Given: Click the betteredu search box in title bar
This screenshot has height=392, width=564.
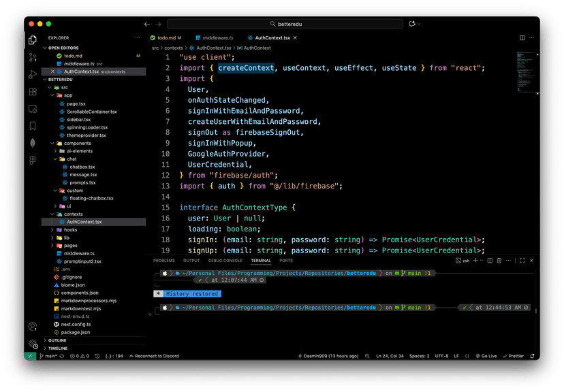Looking at the screenshot, I should point(285,24).
